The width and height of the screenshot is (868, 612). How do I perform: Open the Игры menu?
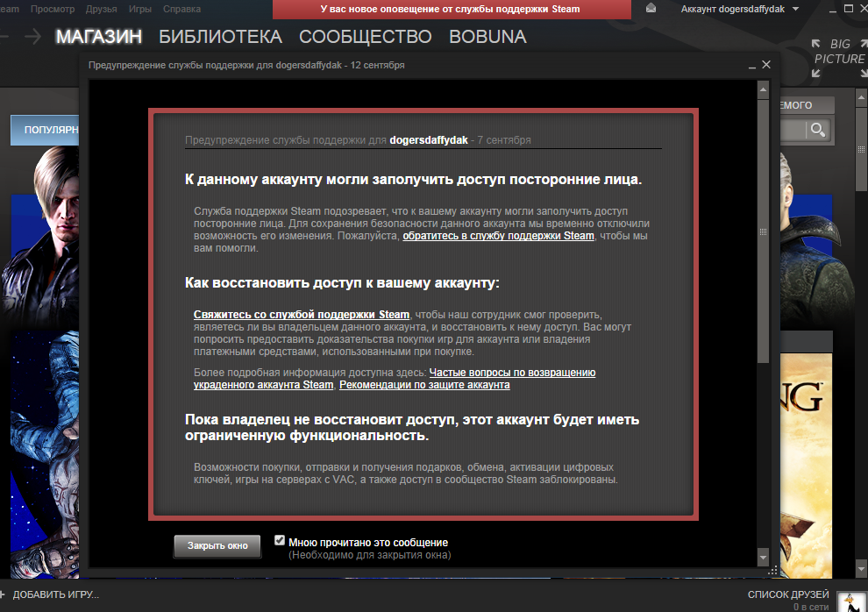click(x=140, y=9)
